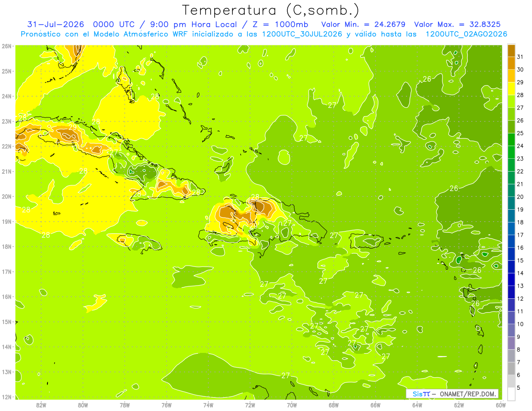532x411 pixels.
Task: Click the white bottom swatch below legend value 5
Action: 511,394
